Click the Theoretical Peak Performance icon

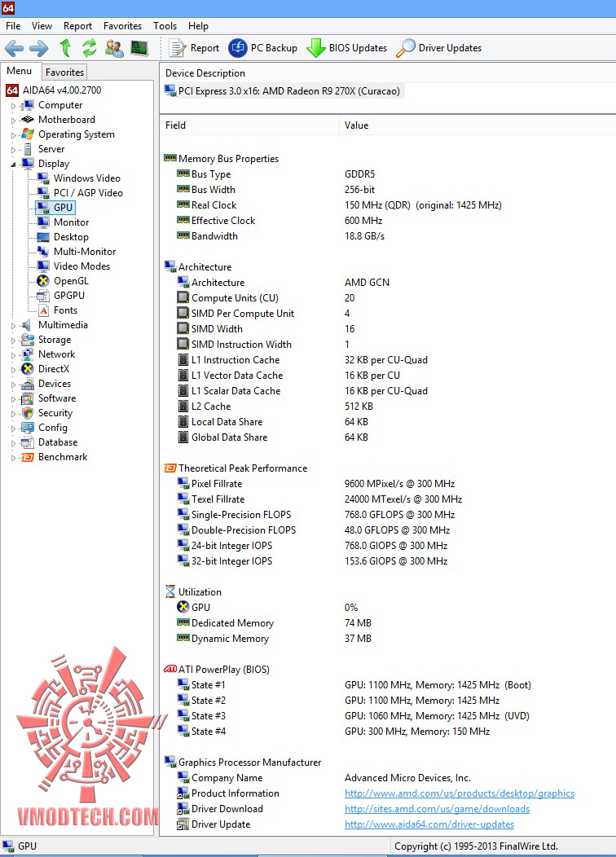coord(170,468)
